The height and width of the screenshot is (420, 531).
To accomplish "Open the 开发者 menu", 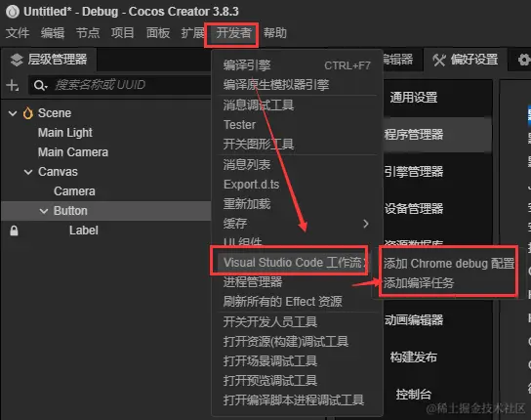I will [233, 33].
